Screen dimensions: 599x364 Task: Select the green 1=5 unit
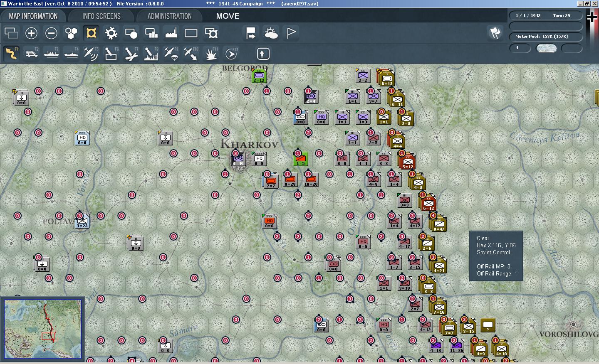tap(300, 159)
